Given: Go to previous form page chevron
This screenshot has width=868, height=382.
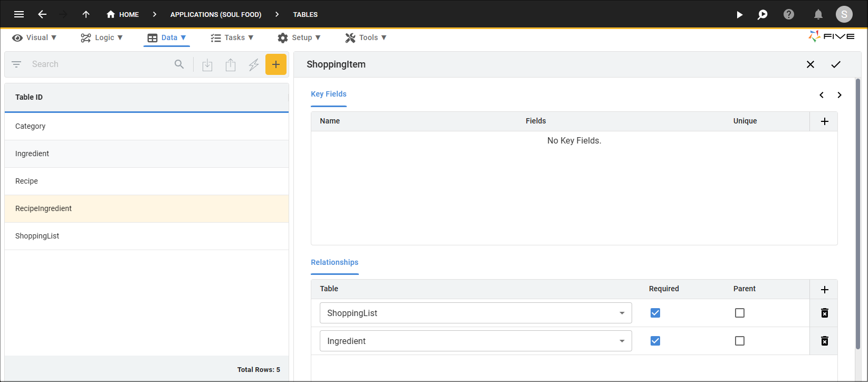Looking at the screenshot, I should [x=822, y=95].
